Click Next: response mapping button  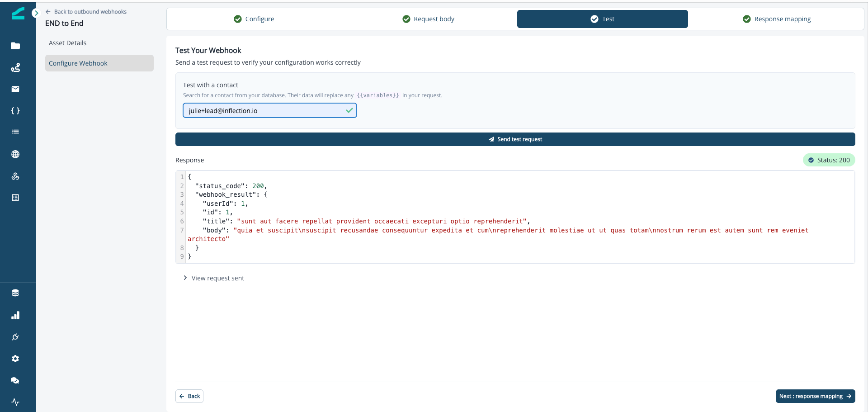click(x=816, y=396)
